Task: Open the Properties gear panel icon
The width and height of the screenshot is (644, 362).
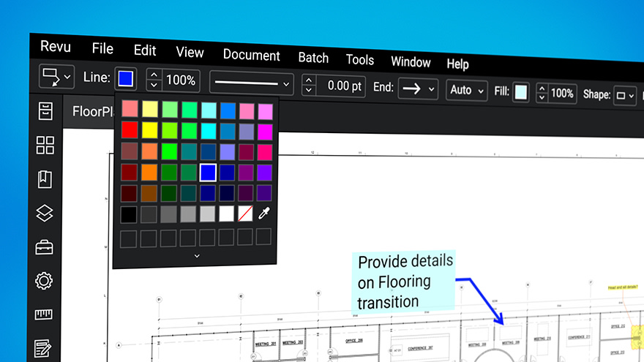Action: point(43,281)
